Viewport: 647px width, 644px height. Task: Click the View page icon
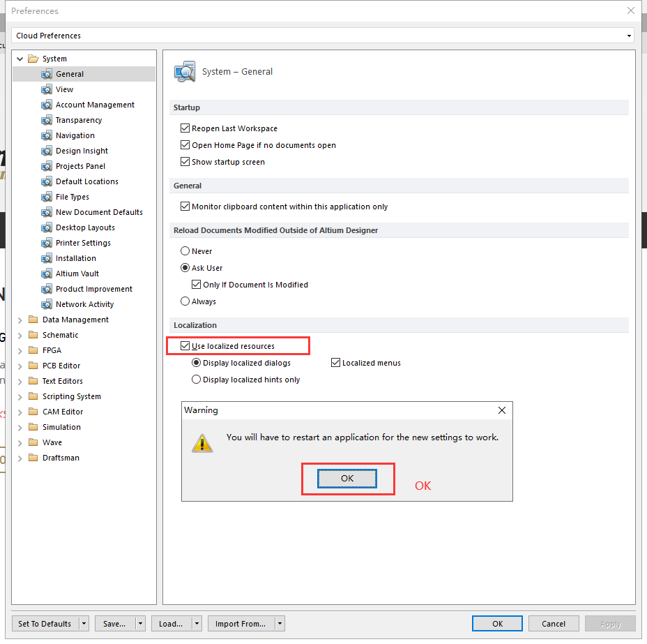click(x=47, y=89)
